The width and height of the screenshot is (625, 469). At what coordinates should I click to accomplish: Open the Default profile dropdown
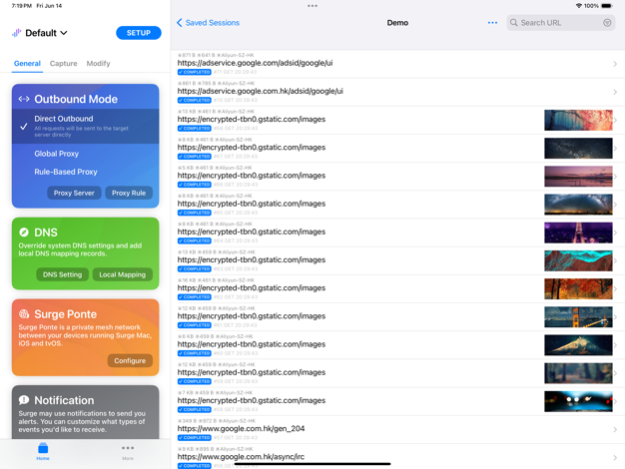point(46,33)
